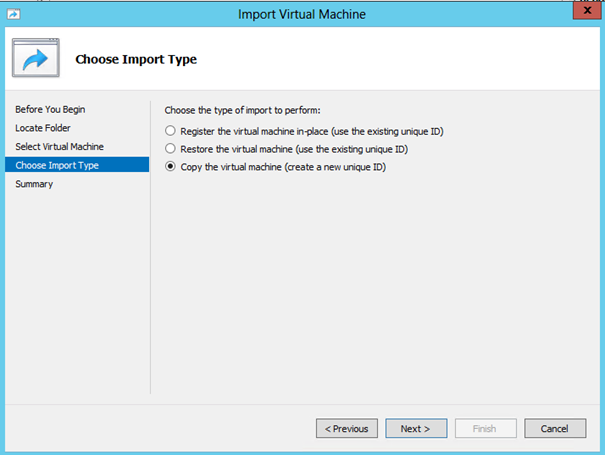The height and width of the screenshot is (455, 605).
Task: Click the bold Choose Import Type heading
Action: [x=136, y=59]
